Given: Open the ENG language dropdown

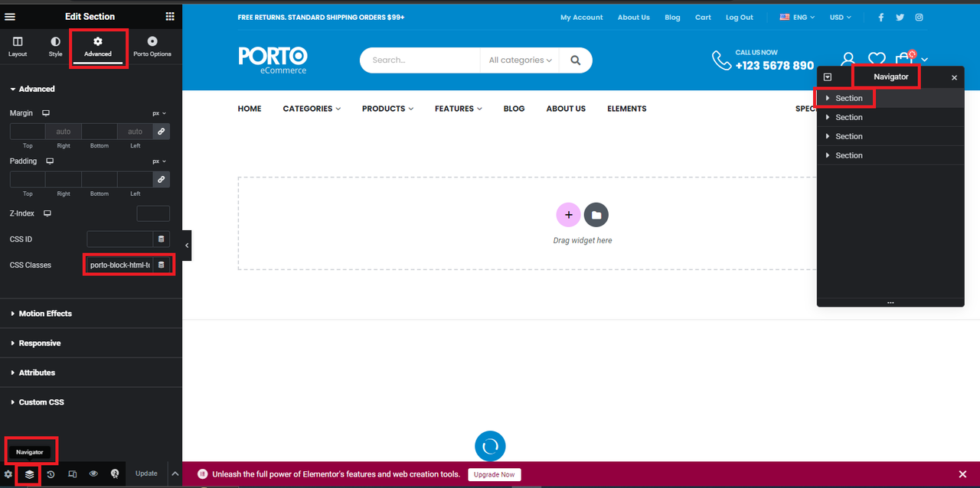Looking at the screenshot, I should pos(797,18).
